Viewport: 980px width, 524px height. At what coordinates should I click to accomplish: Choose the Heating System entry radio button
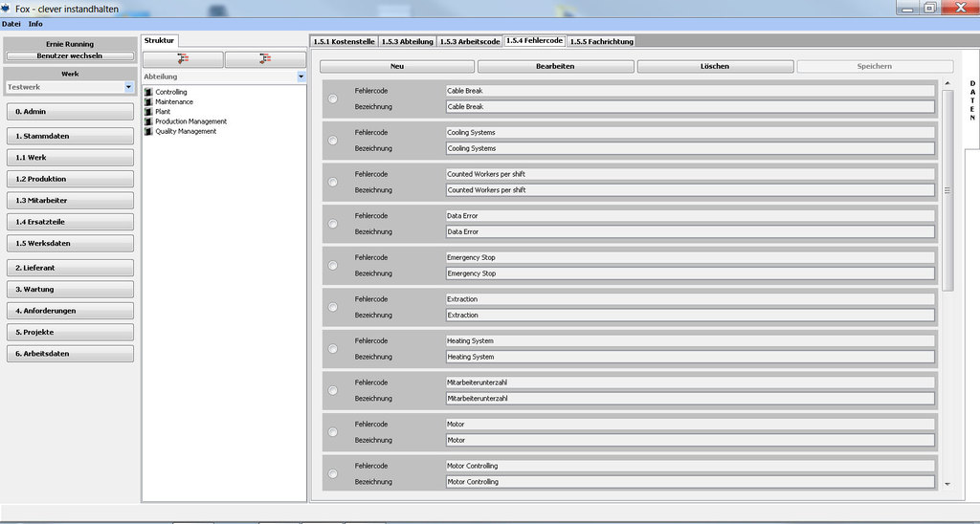332,349
